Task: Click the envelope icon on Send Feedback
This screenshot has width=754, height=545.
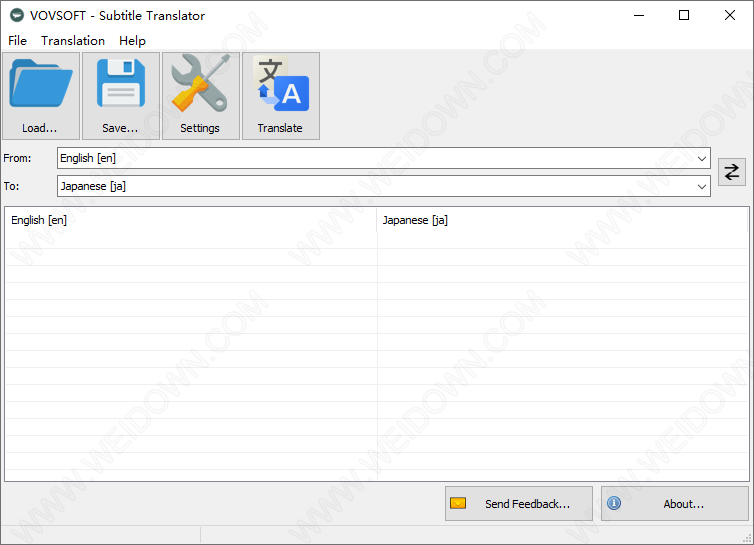Action: 458,503
